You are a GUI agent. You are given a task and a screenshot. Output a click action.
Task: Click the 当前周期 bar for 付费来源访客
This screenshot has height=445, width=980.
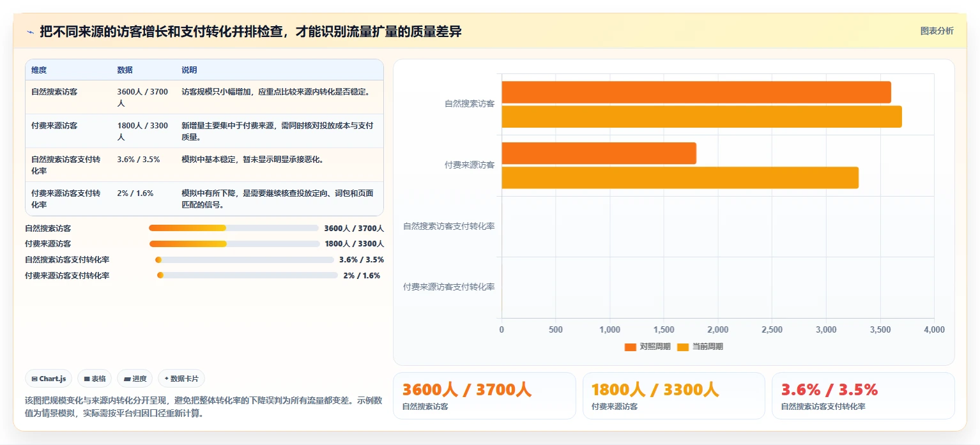pos(680,177)
